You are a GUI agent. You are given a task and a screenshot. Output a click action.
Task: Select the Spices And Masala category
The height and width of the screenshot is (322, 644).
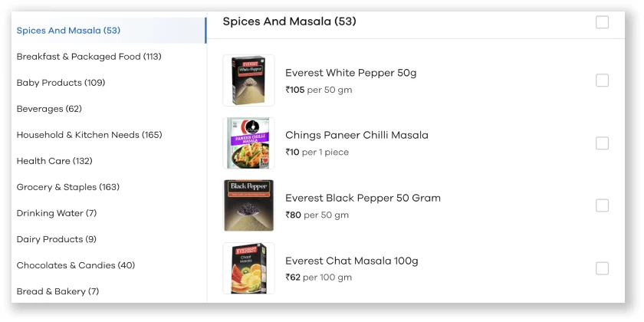(x=68, y=31)
